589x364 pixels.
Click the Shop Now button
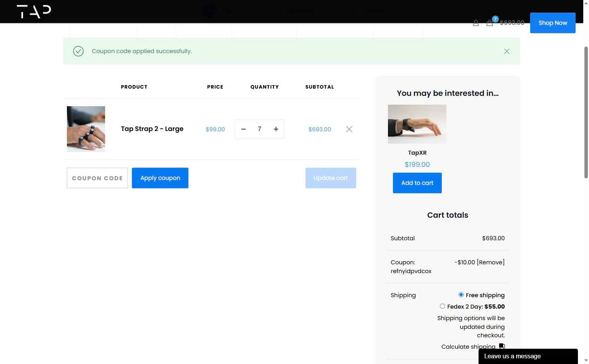(x=553, y=23)
